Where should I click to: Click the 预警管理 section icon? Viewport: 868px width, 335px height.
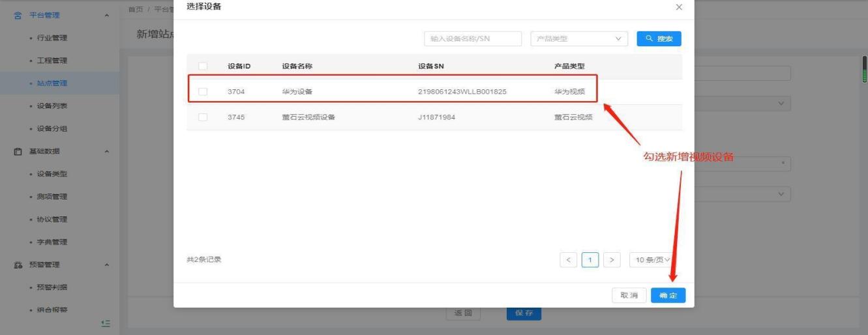click(x=18, y=265)
